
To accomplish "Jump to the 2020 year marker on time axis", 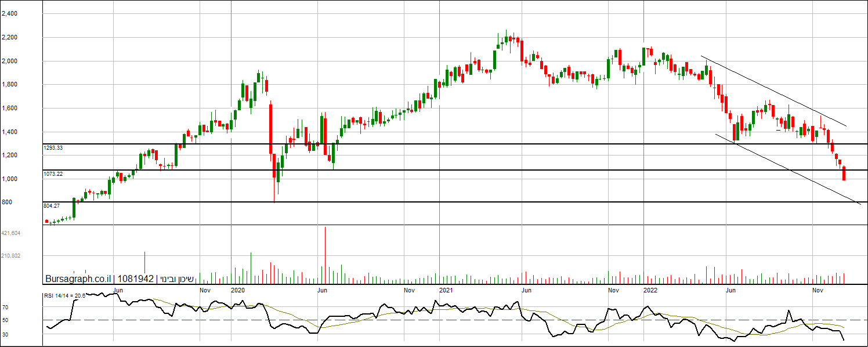I will point(238,289).
